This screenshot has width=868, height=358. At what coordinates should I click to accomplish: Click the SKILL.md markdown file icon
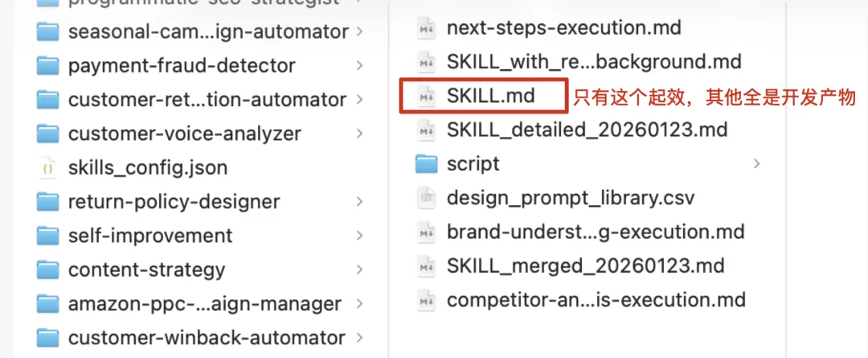[426, 97]
